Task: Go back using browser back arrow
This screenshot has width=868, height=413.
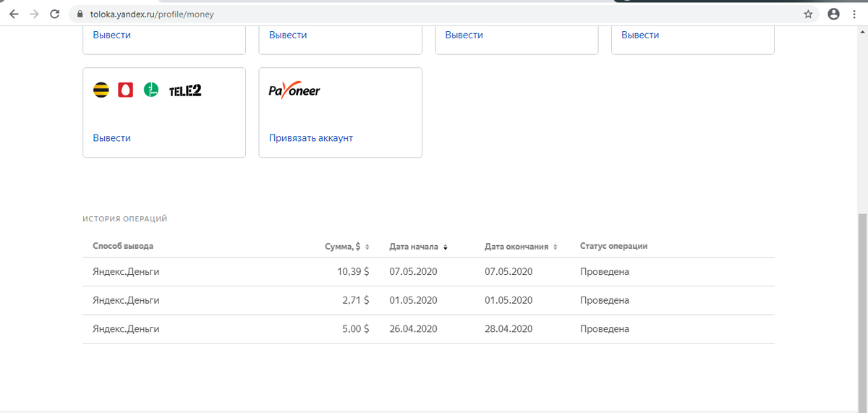Action: point(14,14)
